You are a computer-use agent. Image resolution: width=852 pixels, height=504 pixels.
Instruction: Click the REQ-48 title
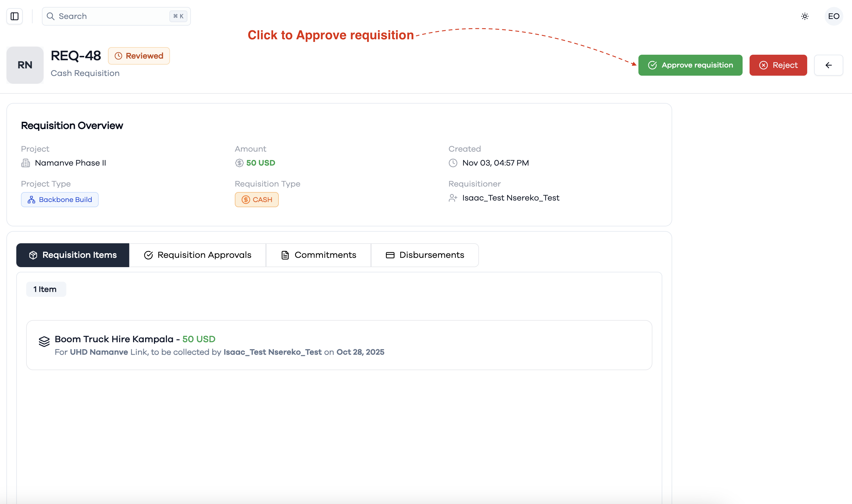(x=76, y=56)
